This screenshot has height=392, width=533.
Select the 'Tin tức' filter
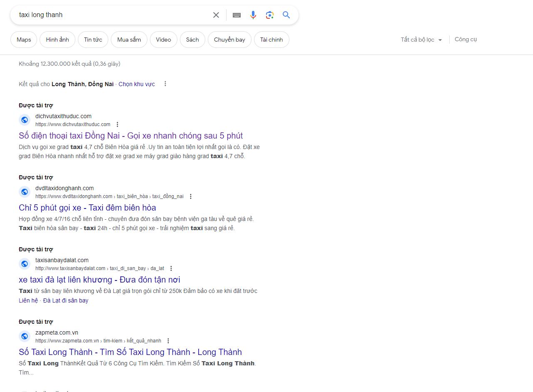93,40
